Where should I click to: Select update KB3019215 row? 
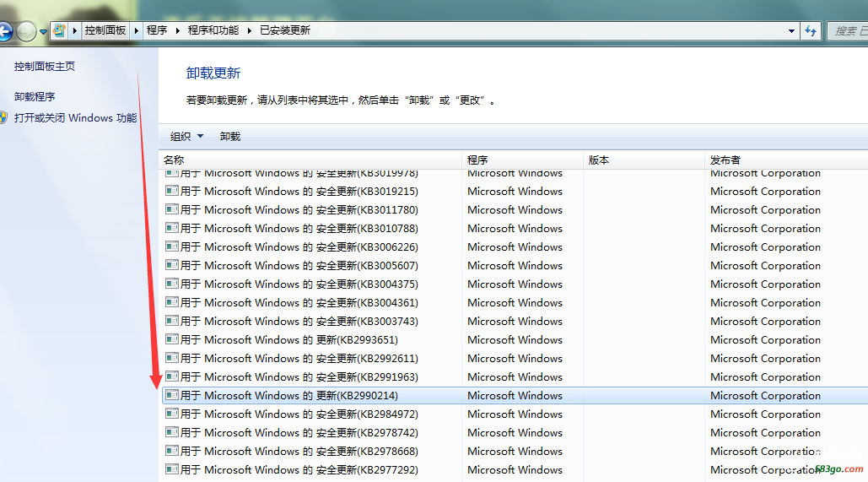(x=515, y=191)
